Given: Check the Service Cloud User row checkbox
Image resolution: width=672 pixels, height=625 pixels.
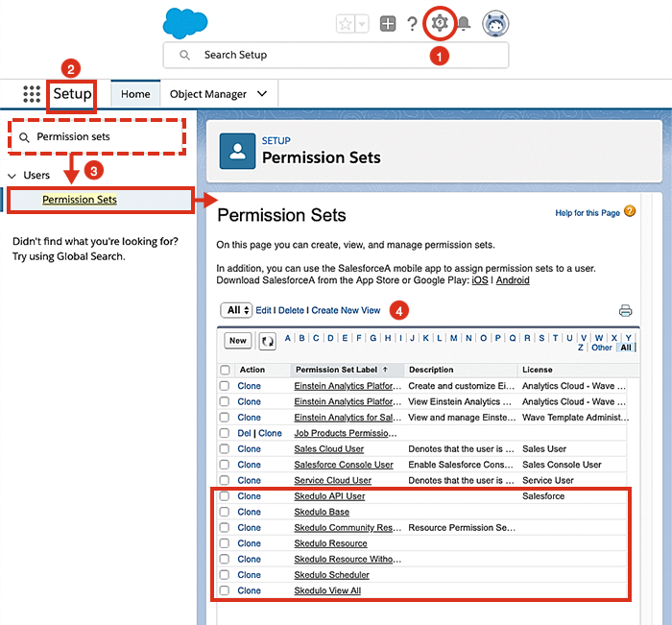Looking at the screenshot, I should [224, 480].
